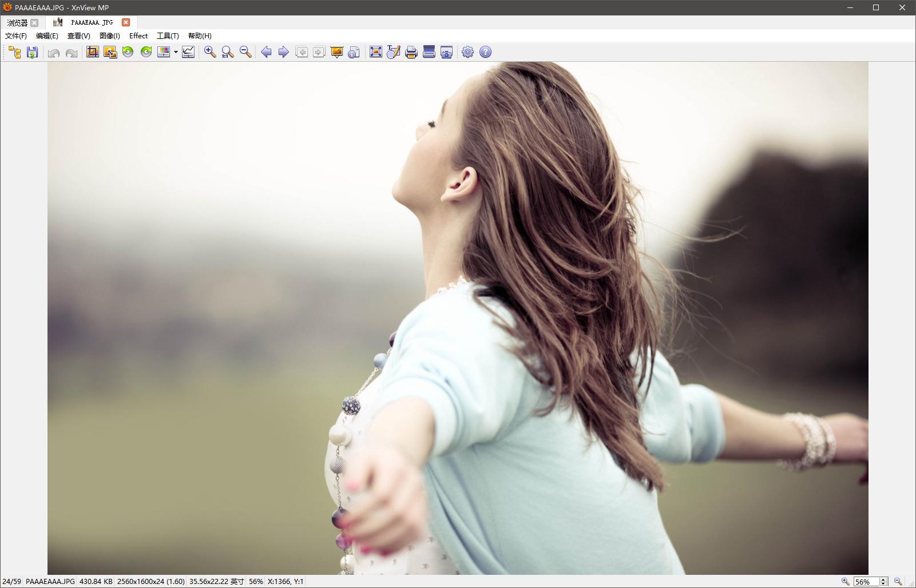This screenshot has height=588, width=916.
Task: Toggle fullscreen view icon
Action: (375, 52)
